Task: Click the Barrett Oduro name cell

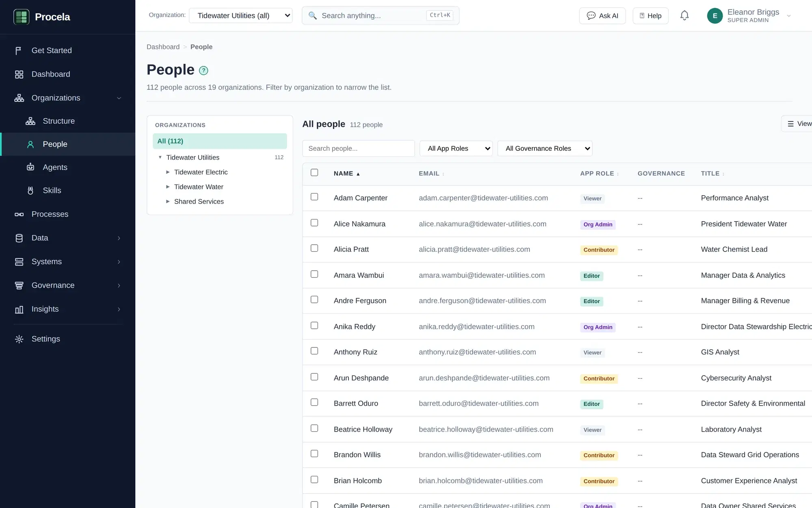Action: click(x=356, y=404)
